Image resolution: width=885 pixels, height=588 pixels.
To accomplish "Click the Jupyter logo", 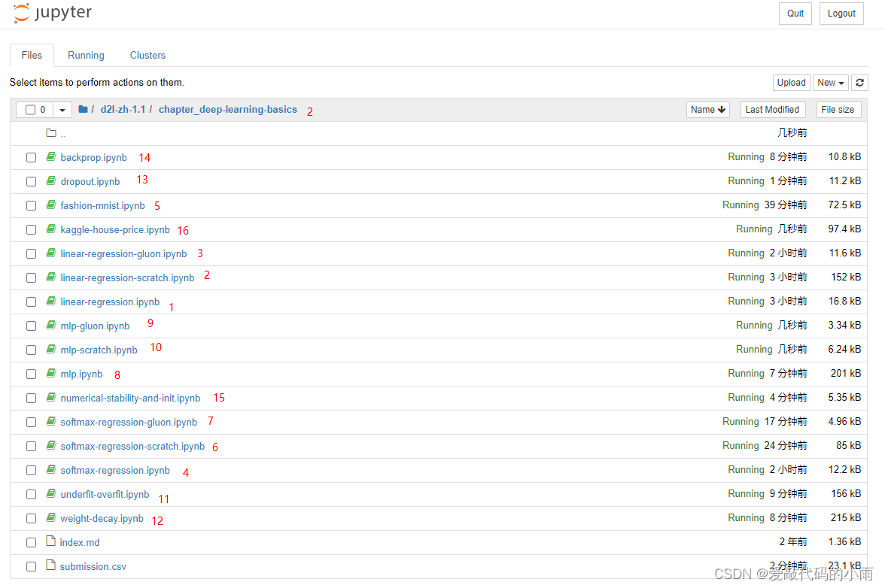I will click(x=53, y=13).
